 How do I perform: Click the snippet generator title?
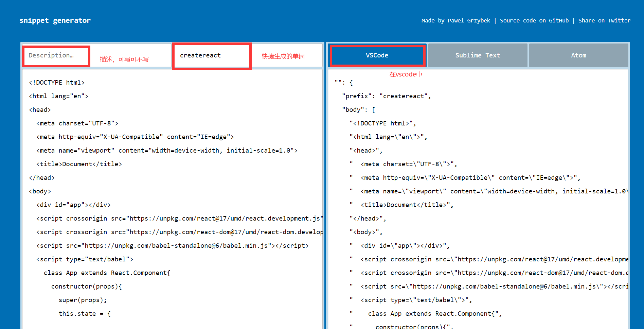tap(55, 20)
